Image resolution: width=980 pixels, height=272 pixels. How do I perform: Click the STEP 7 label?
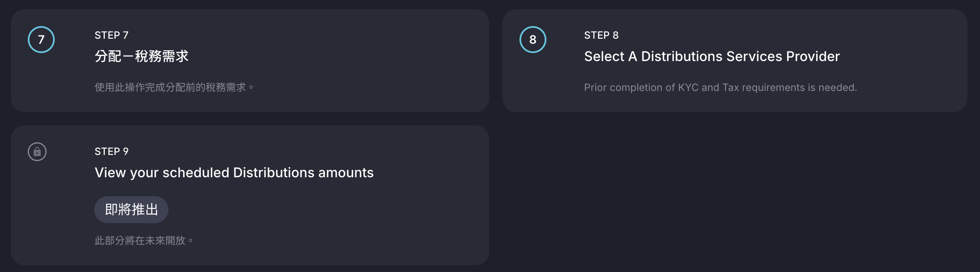click(112, 35)
